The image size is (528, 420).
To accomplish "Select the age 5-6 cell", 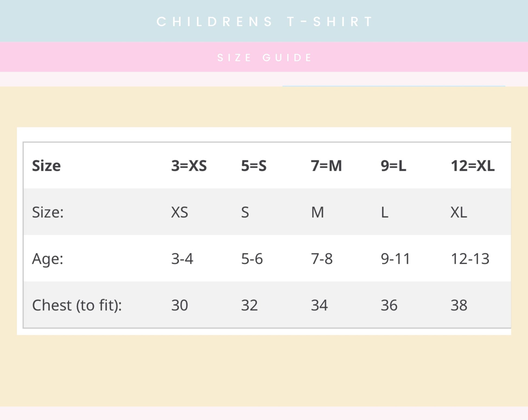I will point(252,259).
